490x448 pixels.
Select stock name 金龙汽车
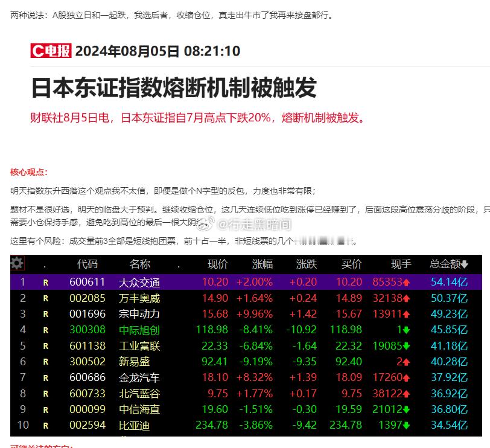[x=139, y=378]
